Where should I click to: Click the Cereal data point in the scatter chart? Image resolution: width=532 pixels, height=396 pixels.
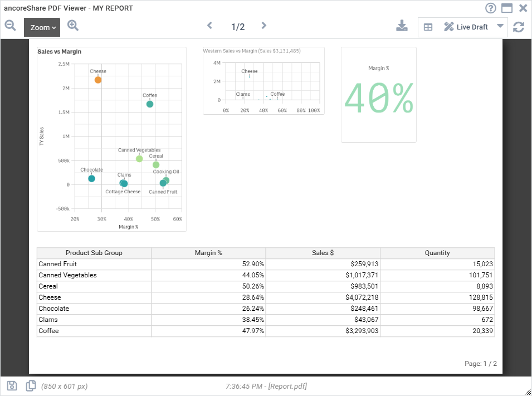coord(156,165)
